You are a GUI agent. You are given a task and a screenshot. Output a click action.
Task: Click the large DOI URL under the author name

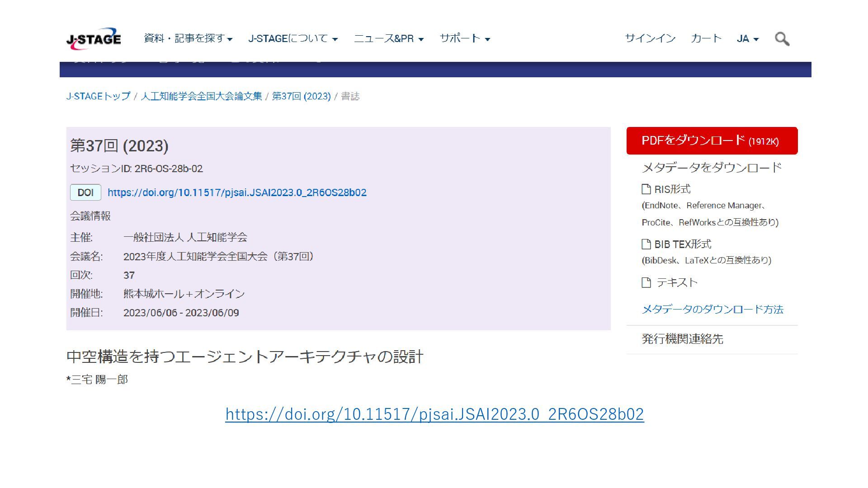click(434, 414)
